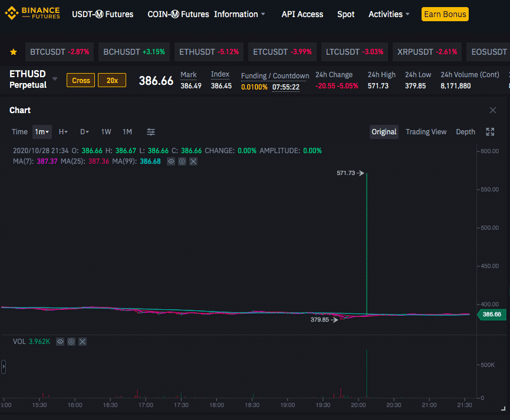Screen dimensions: 510x420
Task: Select LTCUSDT ticker in favorites bar
Action: click(354, 52)
